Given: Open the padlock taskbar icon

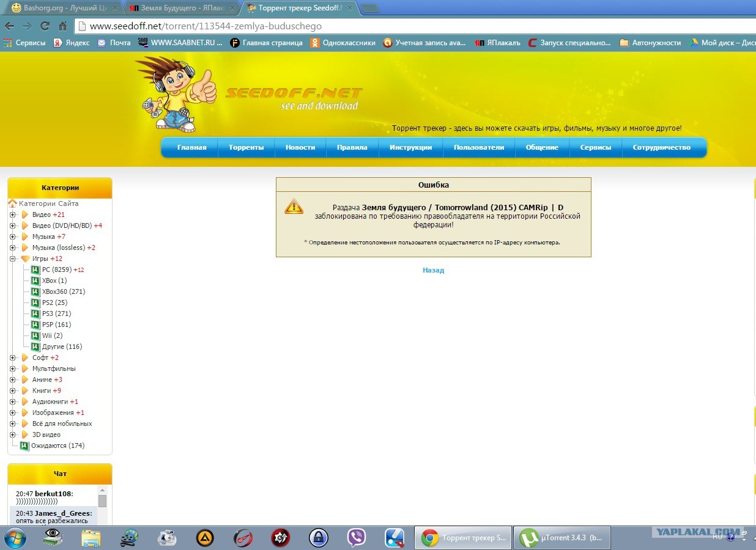Looking at the screenshot, I should pos(319,538).
